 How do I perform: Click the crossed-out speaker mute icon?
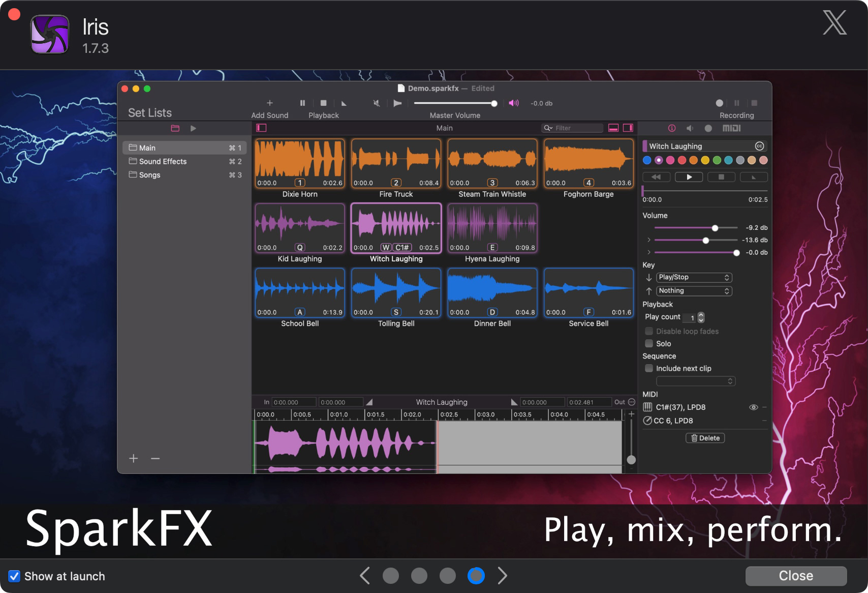pyautogui.click(x=377, y=103)
